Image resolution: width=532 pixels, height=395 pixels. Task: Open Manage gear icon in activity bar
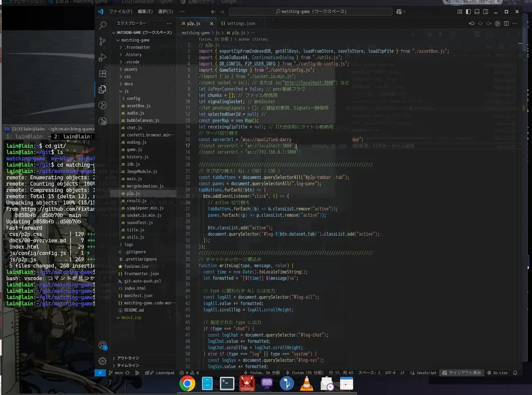102,361
